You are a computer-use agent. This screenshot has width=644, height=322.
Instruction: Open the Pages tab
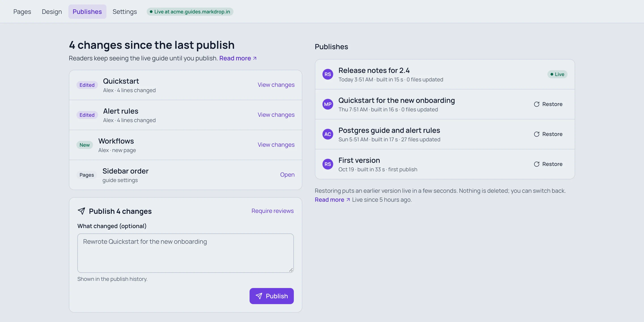click(22, 11)
